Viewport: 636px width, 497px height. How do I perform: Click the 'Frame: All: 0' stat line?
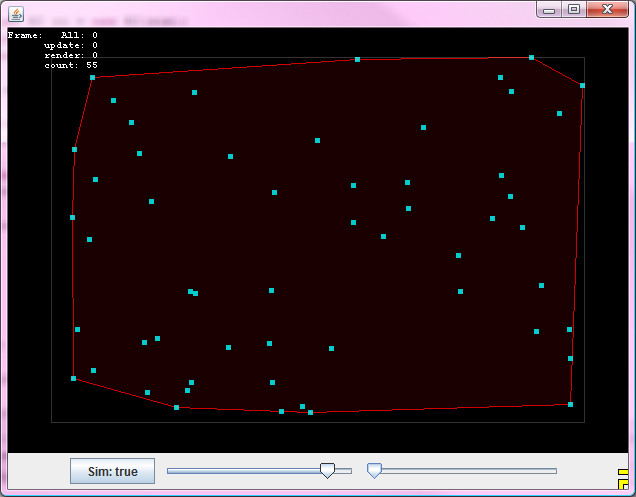click(52, 35)
